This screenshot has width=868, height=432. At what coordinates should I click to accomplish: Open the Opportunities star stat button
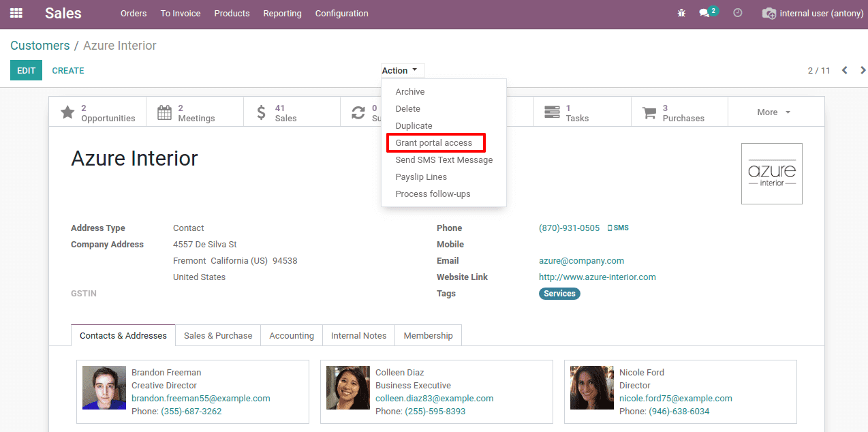97,112
